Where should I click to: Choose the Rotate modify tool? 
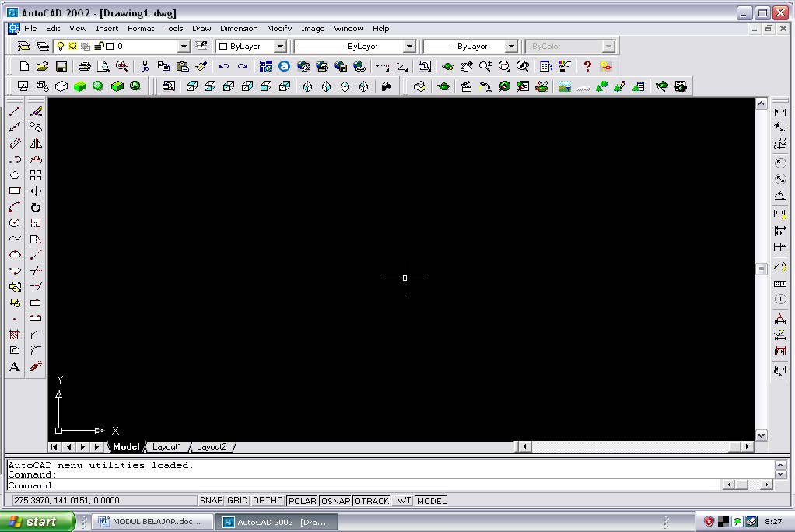pyautogui.click(x=36, y=208)
